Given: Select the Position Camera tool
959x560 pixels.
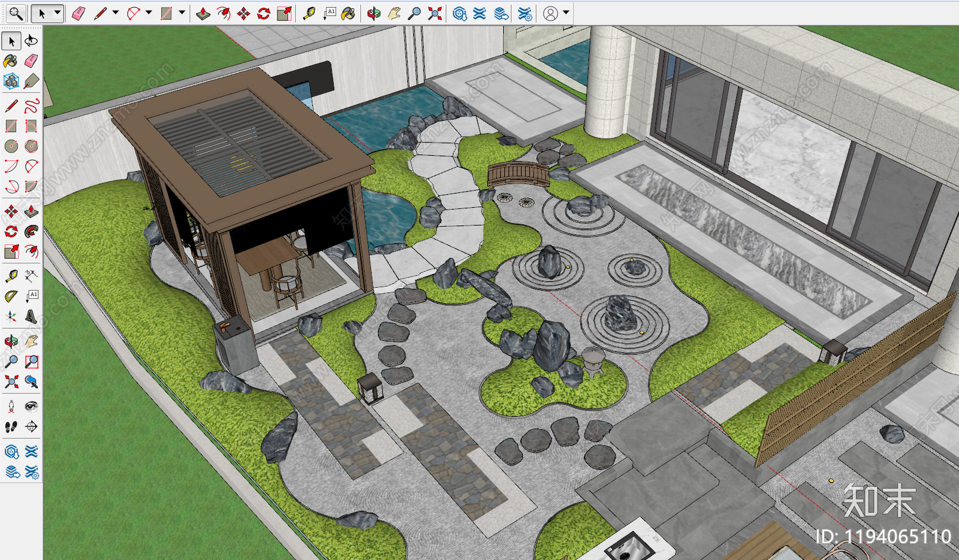Looking at the screenshot, I should (x=11, y=407).
